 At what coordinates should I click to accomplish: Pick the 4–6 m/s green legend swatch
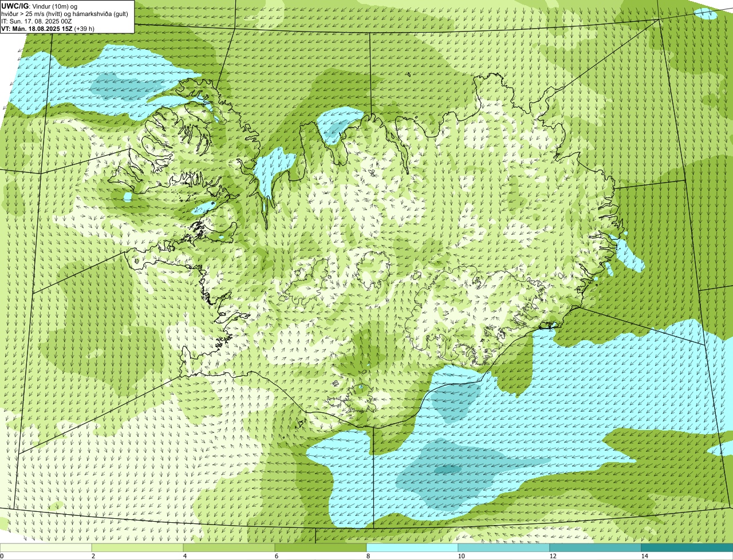coord(229,547)
